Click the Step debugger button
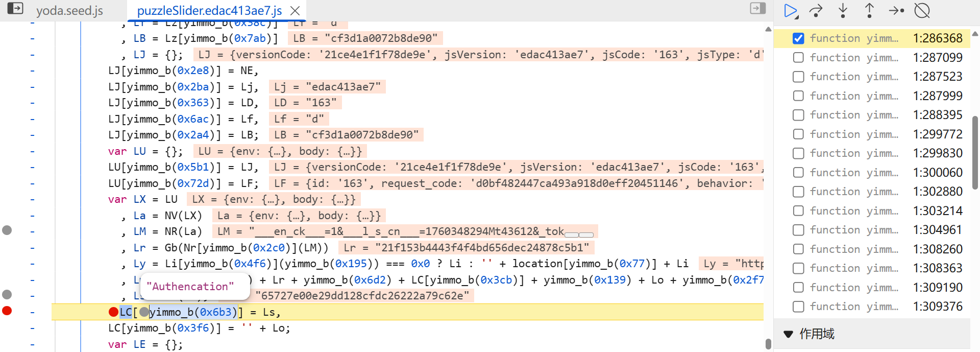 [x=896, y=11]
